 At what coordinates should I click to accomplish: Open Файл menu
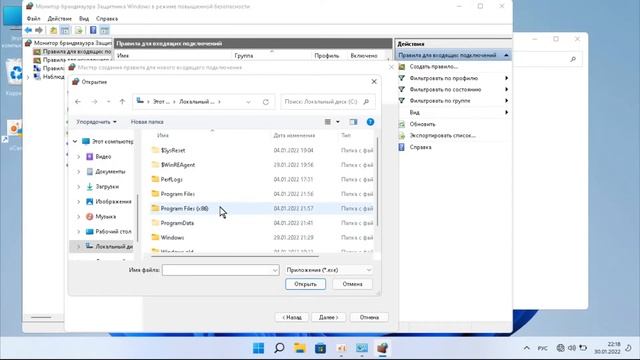(x=33, y=18)
